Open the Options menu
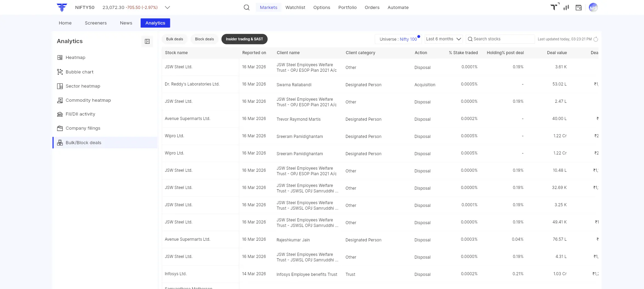Viewport: 644px width, 289px height. pyautogui.click(x=322, y=7)
